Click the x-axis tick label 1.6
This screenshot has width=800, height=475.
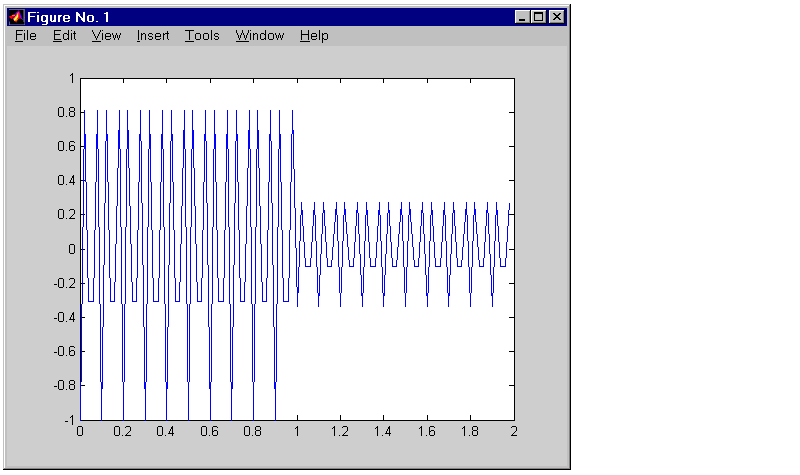427,431
